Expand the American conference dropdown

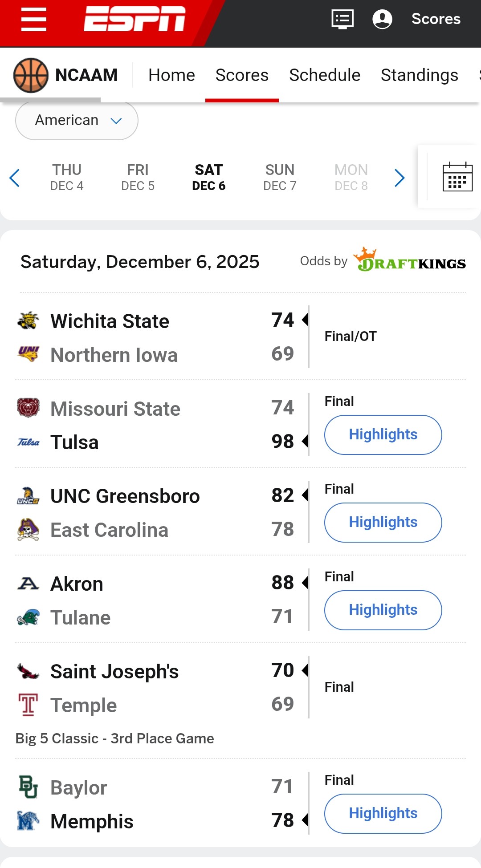click(77, 121)
